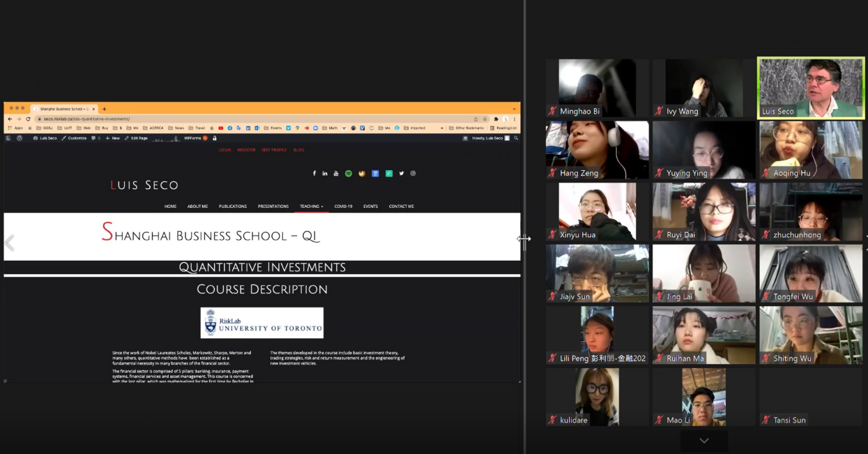Select Luis Seco's video thumbnail

[810, 88]
